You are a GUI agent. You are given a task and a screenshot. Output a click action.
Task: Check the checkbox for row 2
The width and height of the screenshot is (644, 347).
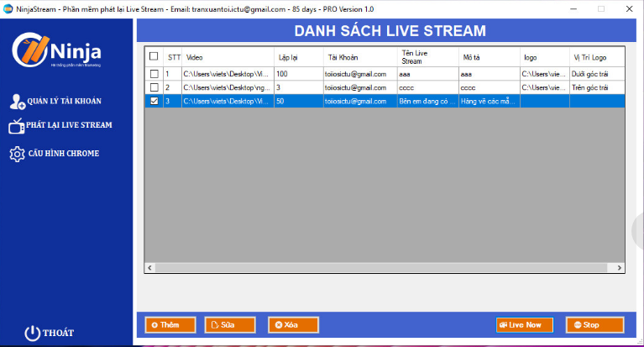(x=154, y=87)
